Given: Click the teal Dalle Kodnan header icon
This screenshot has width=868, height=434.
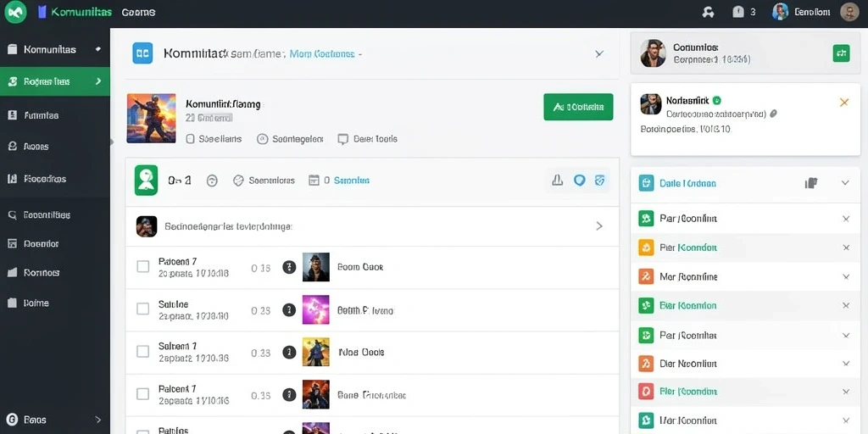Looking at the screenshot, I should (x=646, y=183).
